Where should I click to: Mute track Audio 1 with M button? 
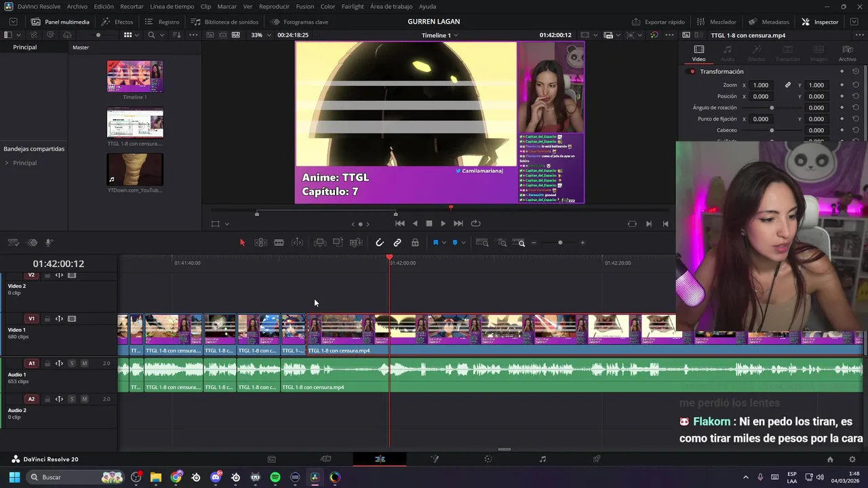pyautogui.click(x=84, y=363)
